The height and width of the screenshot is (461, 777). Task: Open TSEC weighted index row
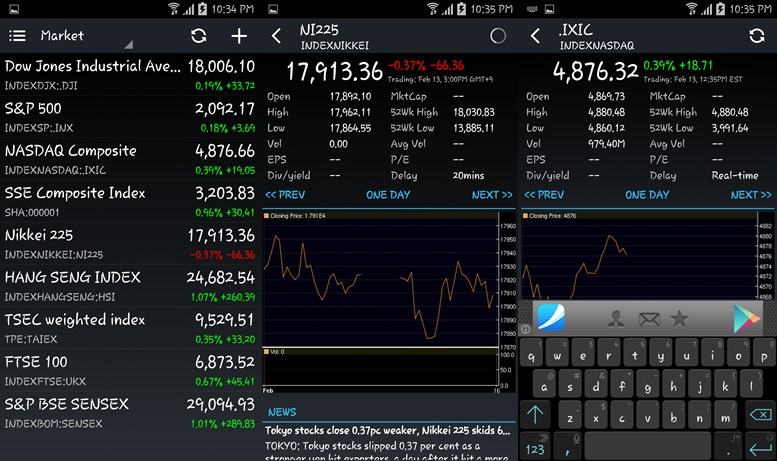[x=129, y=328]
